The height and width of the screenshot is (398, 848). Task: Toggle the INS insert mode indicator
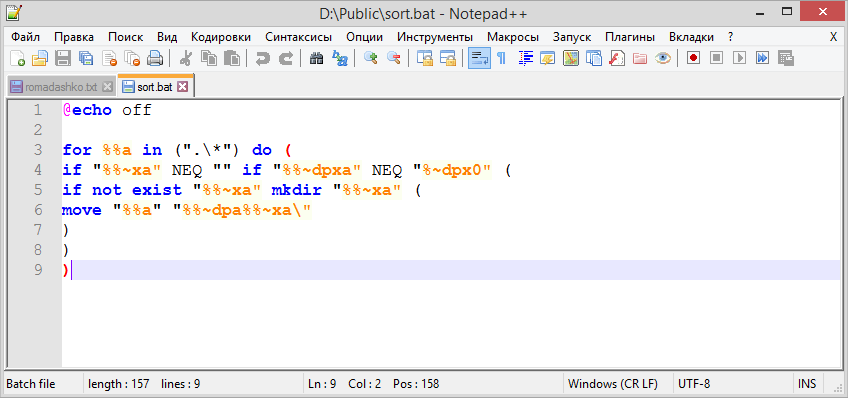(807, 384)
